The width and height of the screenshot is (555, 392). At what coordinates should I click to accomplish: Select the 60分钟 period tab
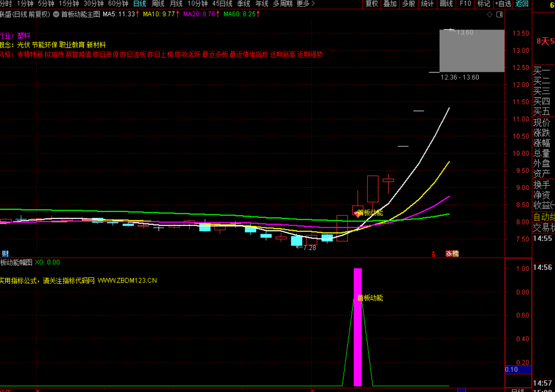point(118,4)
